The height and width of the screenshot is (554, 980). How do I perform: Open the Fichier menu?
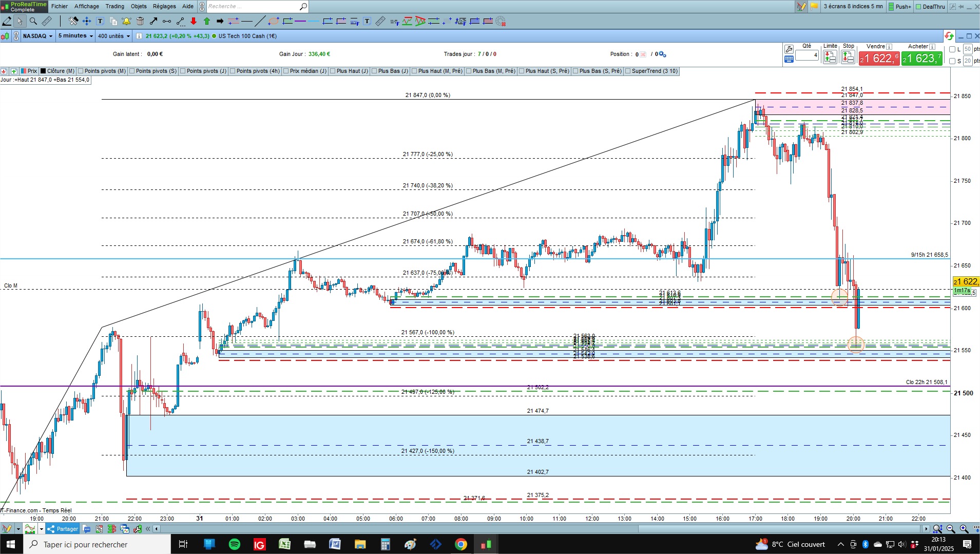(x=60, y=7)
